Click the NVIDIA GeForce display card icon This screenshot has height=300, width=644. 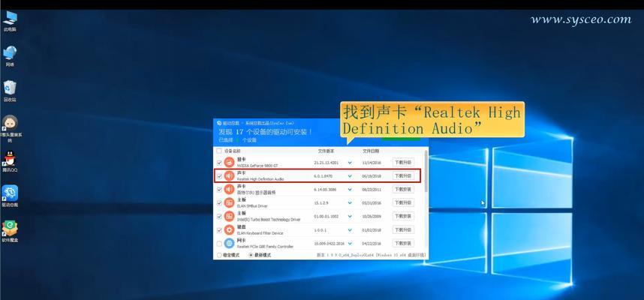click(229, 163)
